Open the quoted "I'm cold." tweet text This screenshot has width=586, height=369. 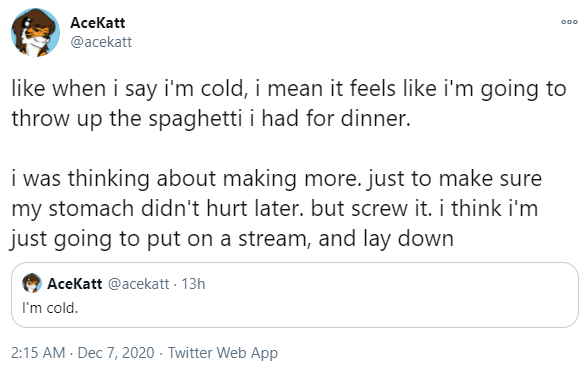[x=50, y=308]
